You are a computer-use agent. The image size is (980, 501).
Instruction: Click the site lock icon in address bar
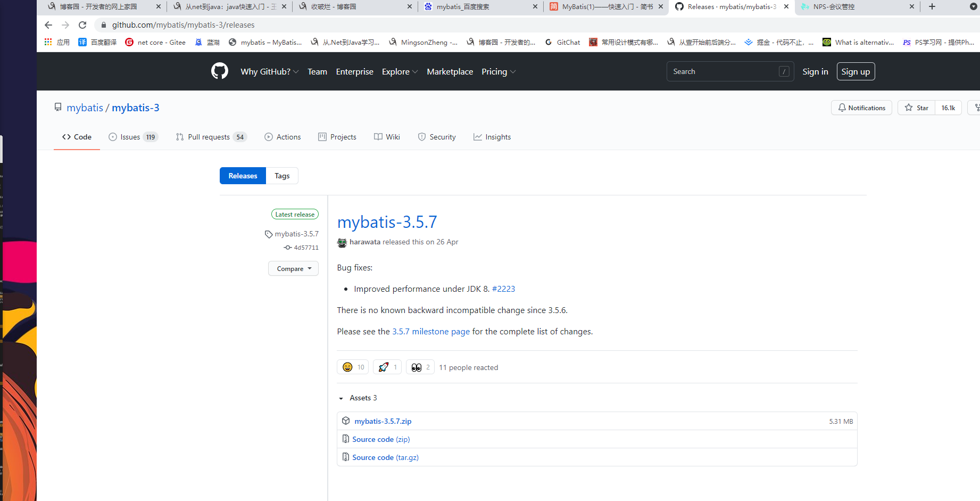coord(104,25)
